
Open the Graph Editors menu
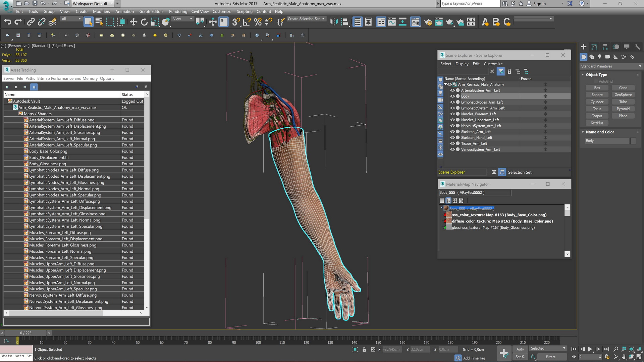coord(152,11)
